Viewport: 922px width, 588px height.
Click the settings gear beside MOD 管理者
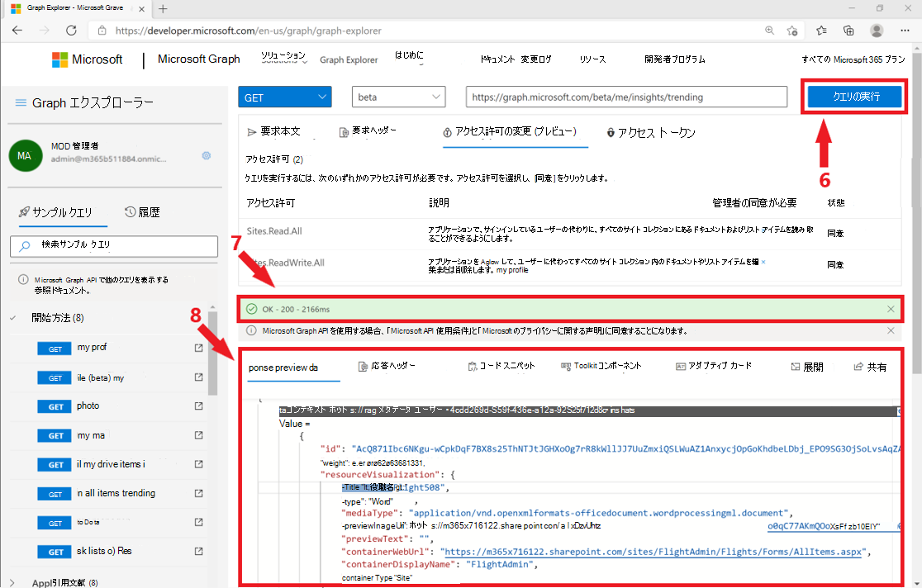(x=206, y=155)
